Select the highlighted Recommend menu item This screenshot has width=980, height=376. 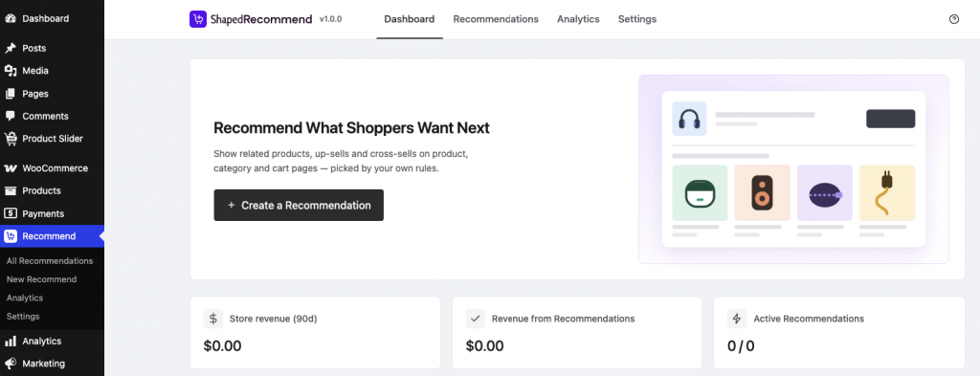pos(52,236)
